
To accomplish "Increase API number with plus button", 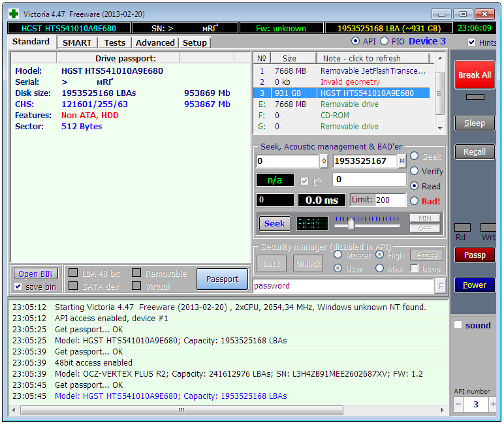I will (493, 404).
